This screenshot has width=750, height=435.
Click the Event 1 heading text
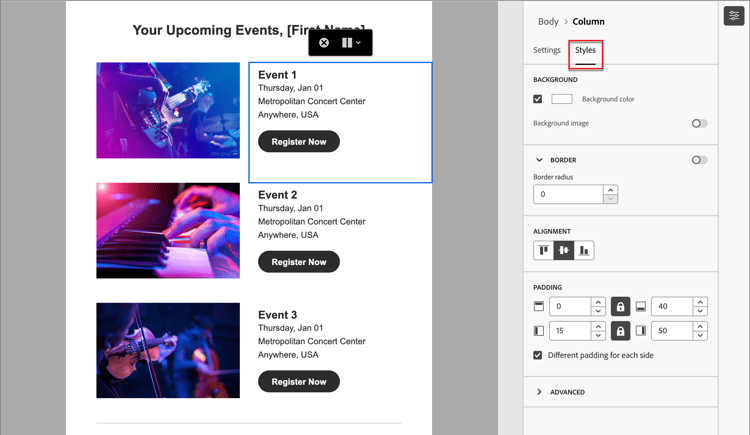point(277,75)
